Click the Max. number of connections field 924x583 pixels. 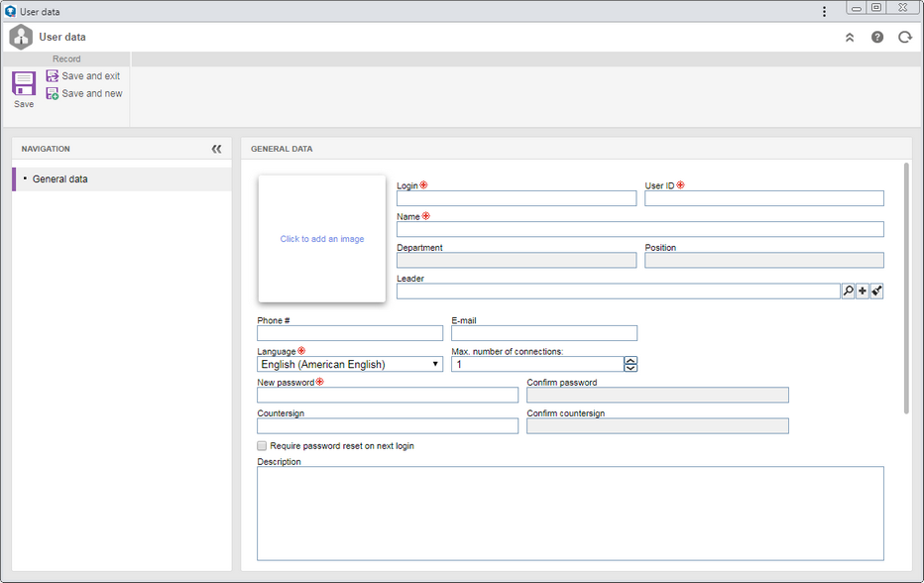pos(536,364)
